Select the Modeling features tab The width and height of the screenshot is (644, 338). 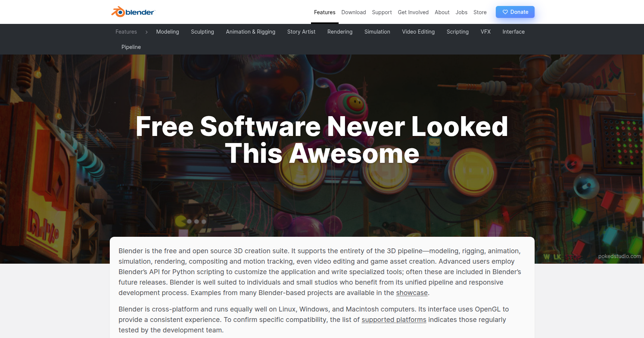point(167,32)
